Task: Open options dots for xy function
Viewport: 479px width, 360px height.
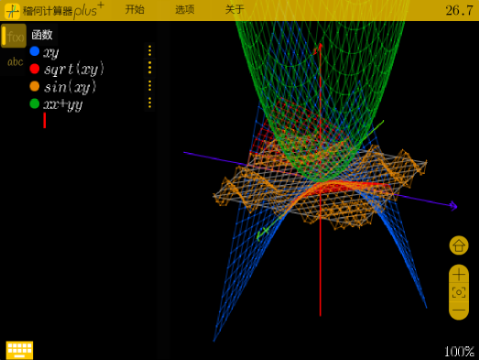Action: click(x=150, y=51)
